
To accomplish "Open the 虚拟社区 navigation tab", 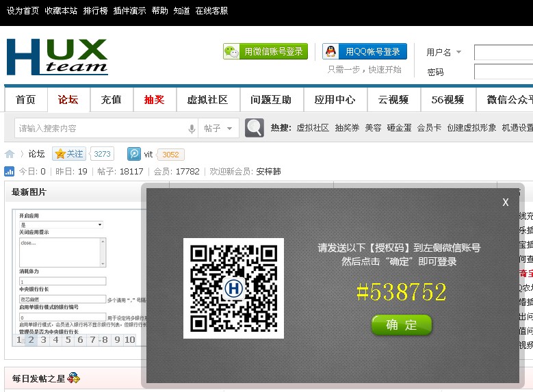I will pos(208,100).
